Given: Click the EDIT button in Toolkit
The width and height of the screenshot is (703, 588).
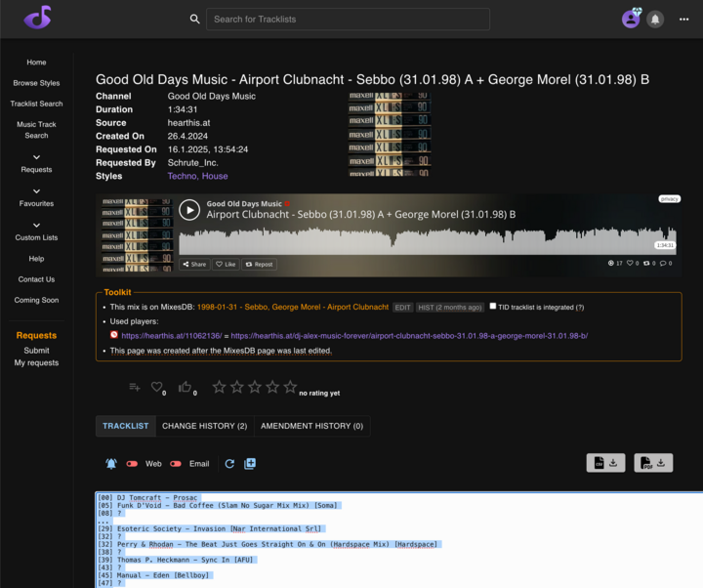Looking at the screenshot, I should pos(402,308).
